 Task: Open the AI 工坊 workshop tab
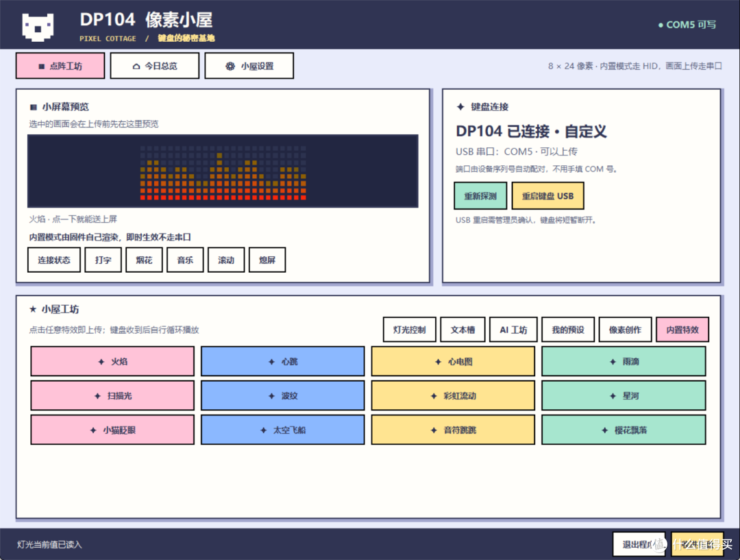click(x=513, y=330)
